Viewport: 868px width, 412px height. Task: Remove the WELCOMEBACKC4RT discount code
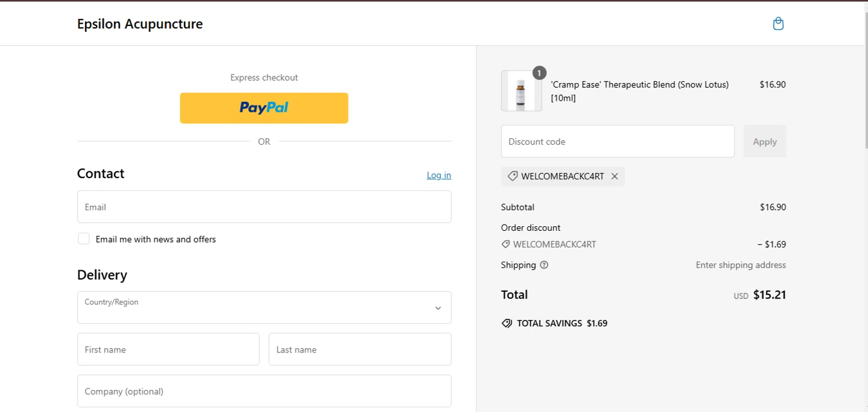tap(615, 176)
